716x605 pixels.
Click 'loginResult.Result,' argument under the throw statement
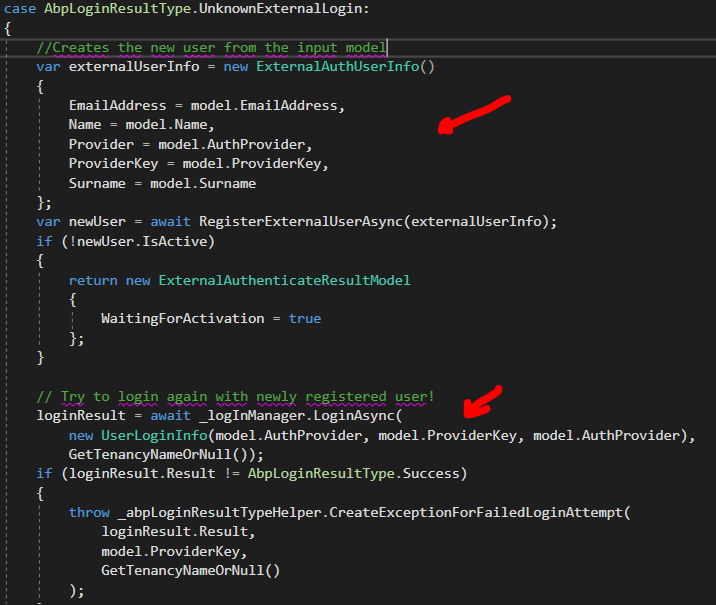tap(178, 531)
